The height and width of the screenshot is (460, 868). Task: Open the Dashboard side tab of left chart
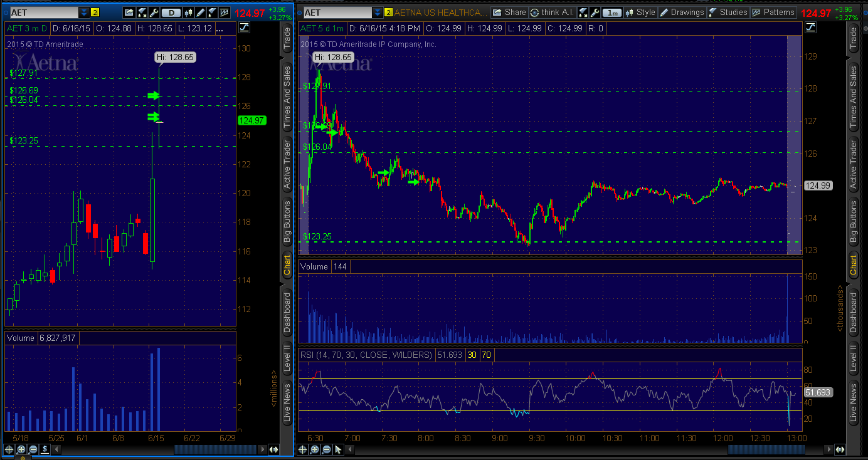[x=287, y=312]
